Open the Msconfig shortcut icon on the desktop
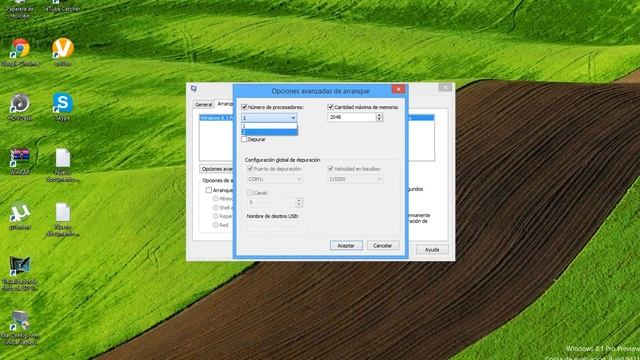640x360 pixels. point(20,321)
